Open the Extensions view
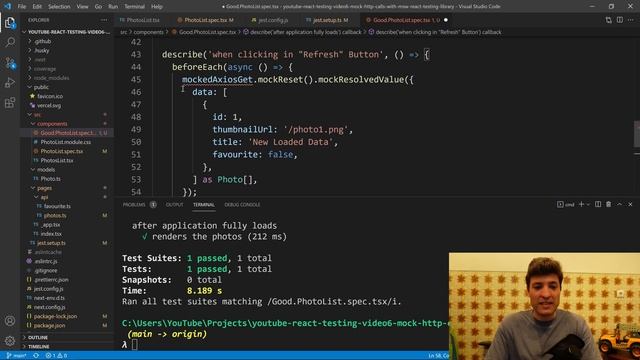The image size is (640, 360). 10,102
